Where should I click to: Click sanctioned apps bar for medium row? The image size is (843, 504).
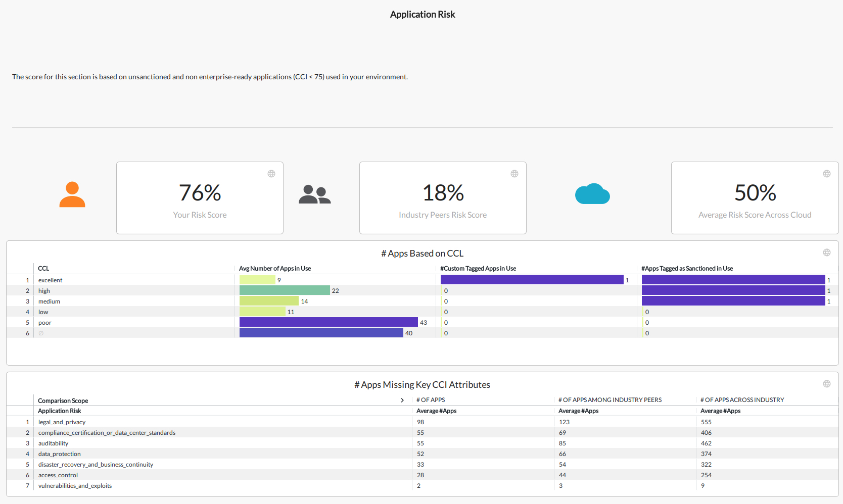point(733,301)
